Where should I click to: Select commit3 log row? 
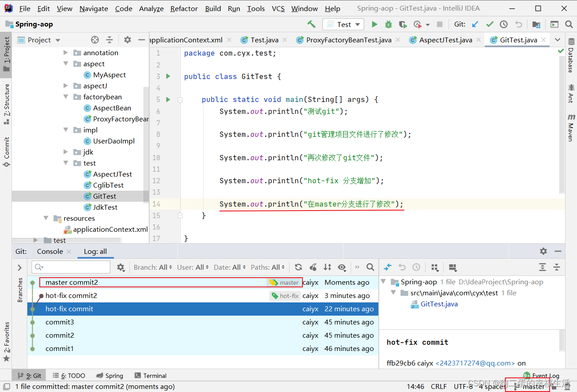click(x=203, y=322)
